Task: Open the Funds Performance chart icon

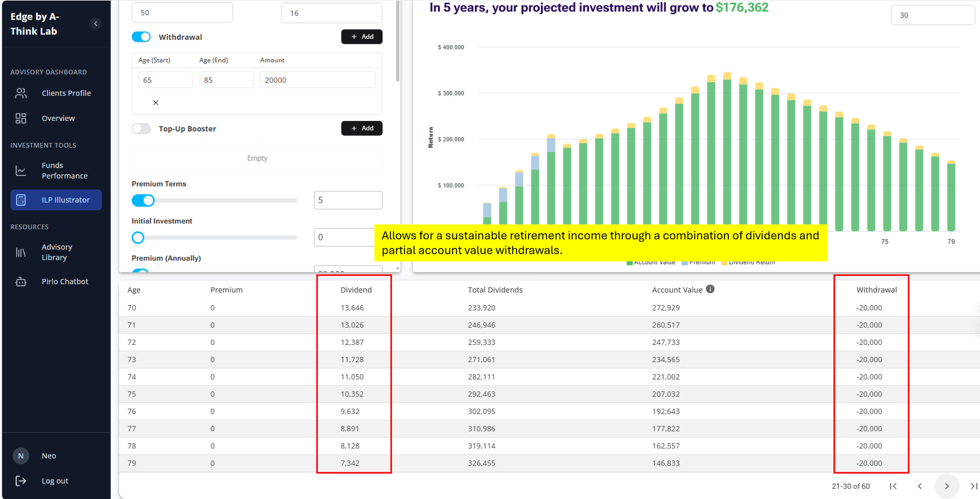Action: click(x=21, y=171)
